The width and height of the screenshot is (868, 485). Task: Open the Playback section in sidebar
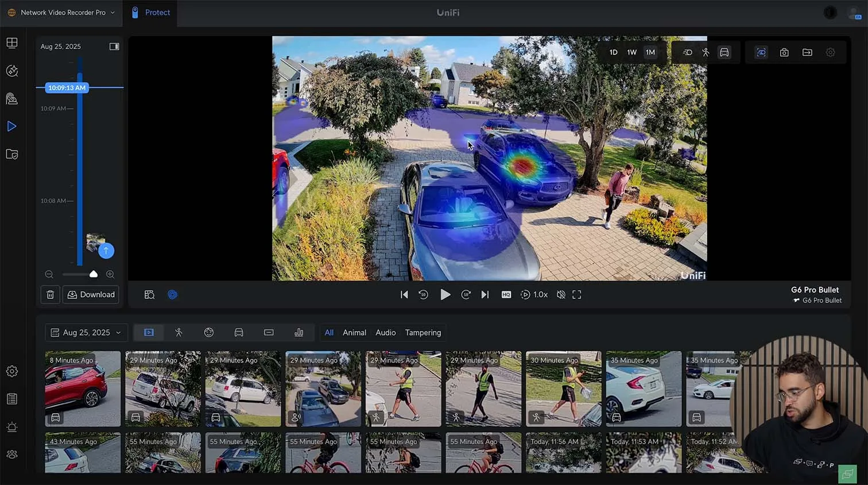[12, 126]
